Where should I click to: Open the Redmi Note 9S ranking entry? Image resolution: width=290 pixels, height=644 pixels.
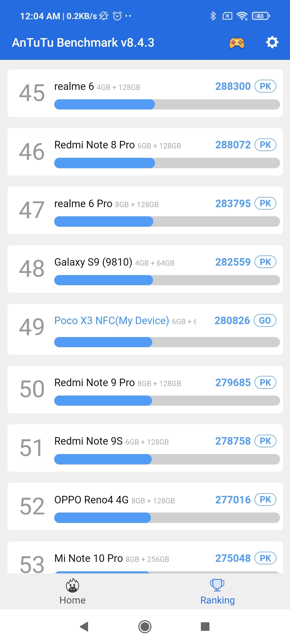coord(145,448)
